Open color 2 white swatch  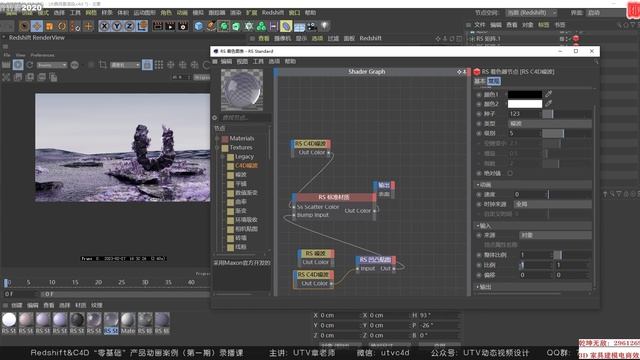pyautogui.click(x=525, y=104)
